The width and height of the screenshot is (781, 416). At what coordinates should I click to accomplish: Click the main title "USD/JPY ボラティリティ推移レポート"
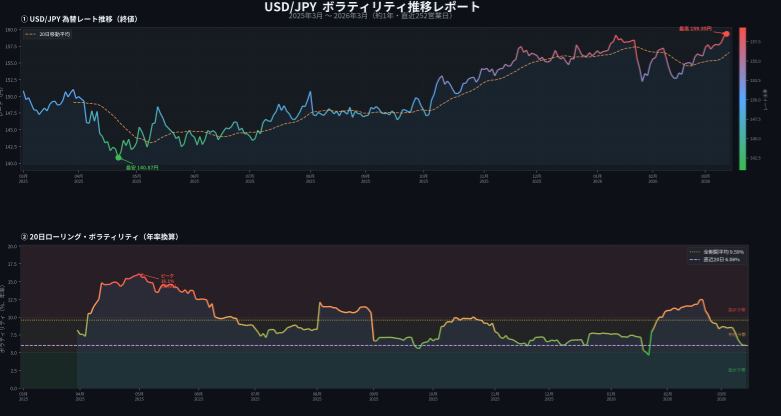tap(372, 6)
